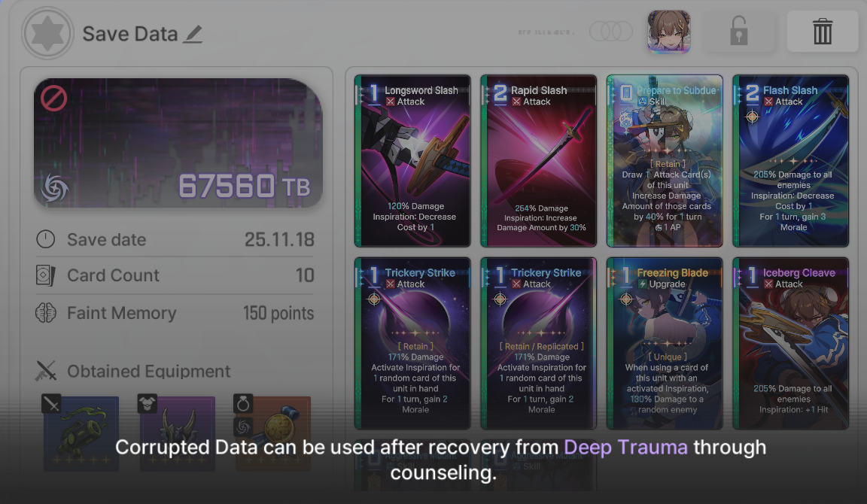Click the three linked circles indicator

(x=611, y=32)
